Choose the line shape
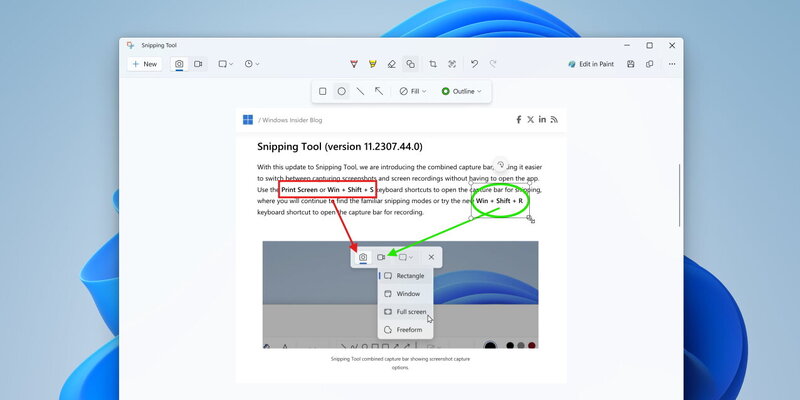The height and width of the screenshot is (400, 800). pyautogui.click(x=360, y=91)
